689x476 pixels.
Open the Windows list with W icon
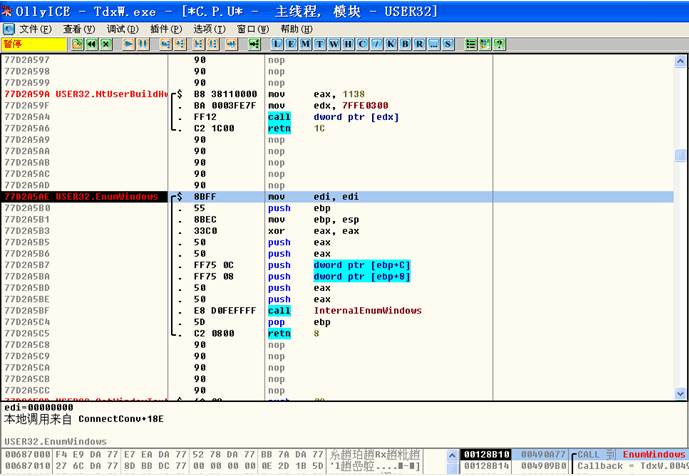(334, 44)
